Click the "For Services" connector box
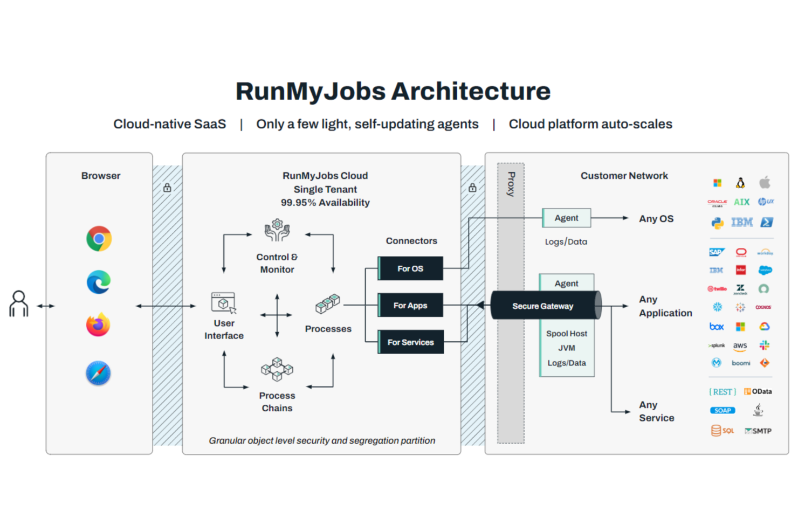This screenshot has height=532, width=798. click(410, 342)
